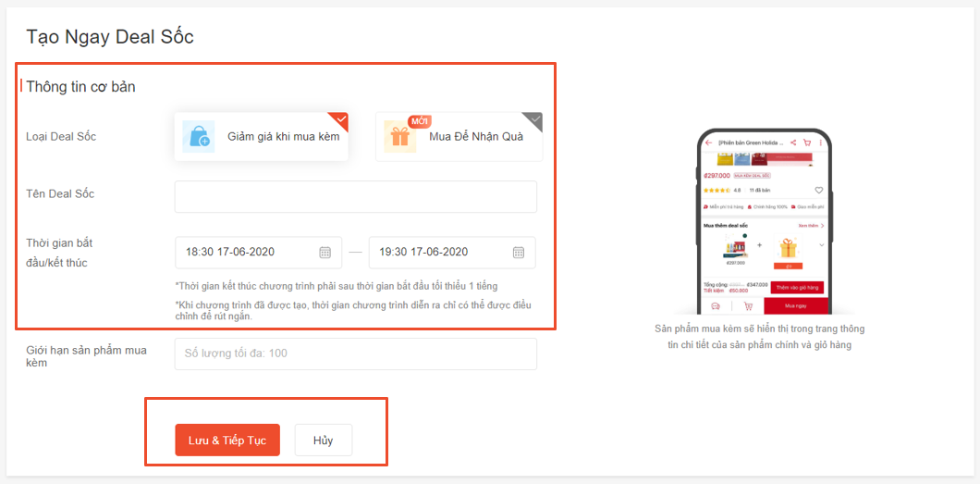Click the Hủy cancel button
980x484 pixels.
323,441
